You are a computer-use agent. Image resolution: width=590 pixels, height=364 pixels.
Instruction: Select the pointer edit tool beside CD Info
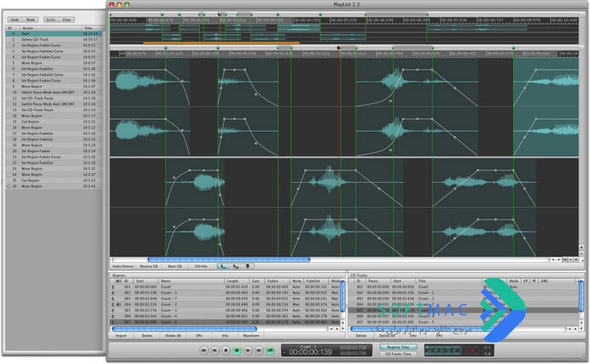(x=223, y=266)
